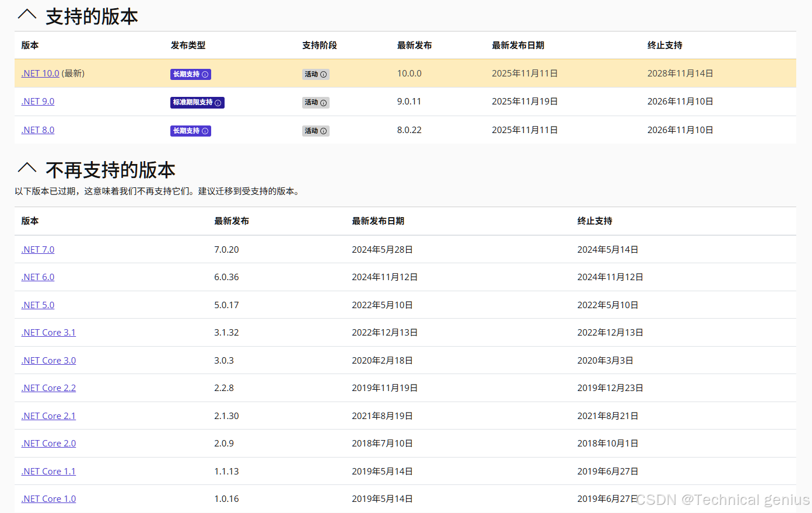Click the 活动 badge label for .NET 10.0
The image size is (812, 513).
tap(311, 74)
